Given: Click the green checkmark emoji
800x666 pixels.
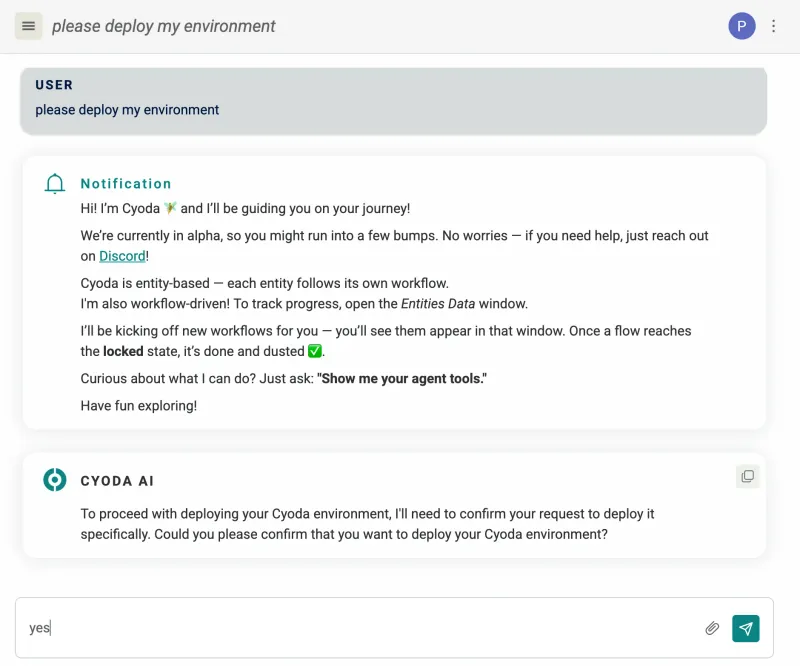Looking at the screenshot, I should pos(315,351).
